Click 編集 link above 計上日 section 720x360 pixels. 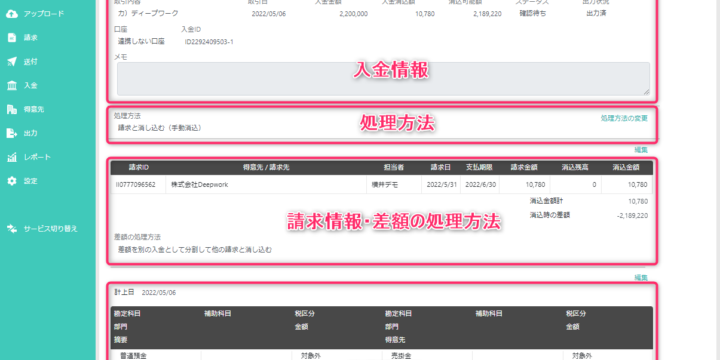tap(641, 277)
